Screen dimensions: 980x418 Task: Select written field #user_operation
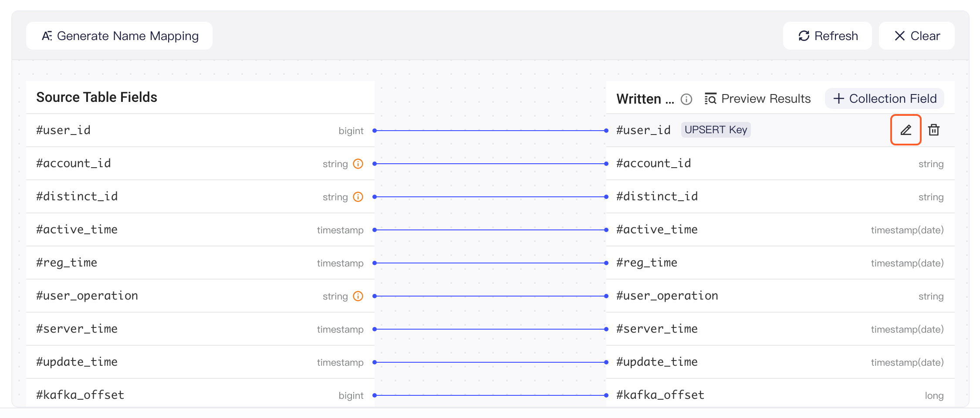coord(781,296)
